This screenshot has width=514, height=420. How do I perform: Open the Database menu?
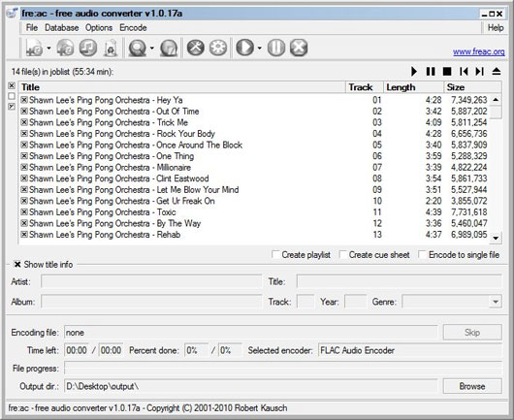(62, 28)
